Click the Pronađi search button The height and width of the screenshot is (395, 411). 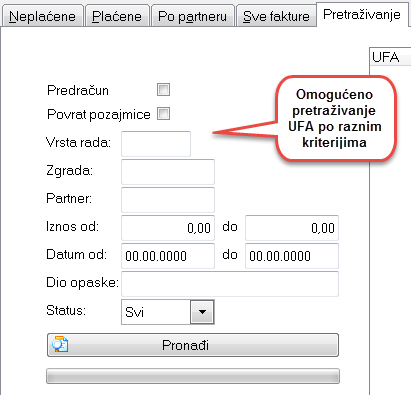click(x=193, y=345)
